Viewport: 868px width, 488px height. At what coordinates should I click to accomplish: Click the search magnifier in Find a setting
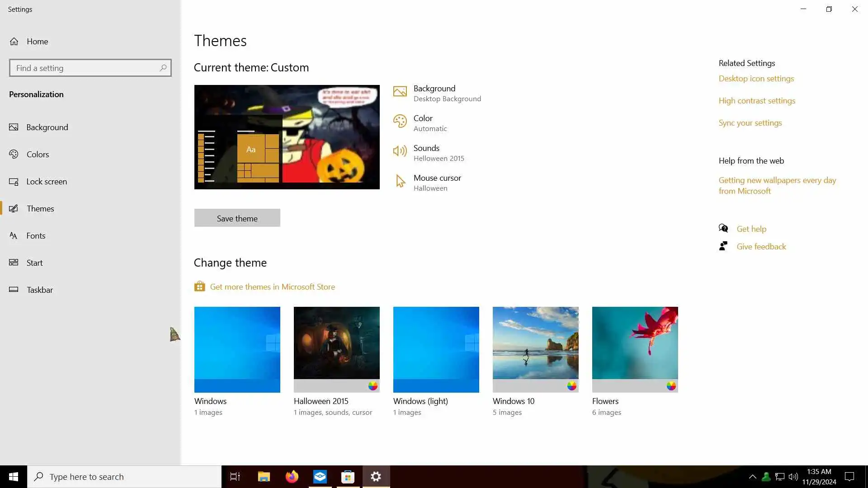click(163, 68)
